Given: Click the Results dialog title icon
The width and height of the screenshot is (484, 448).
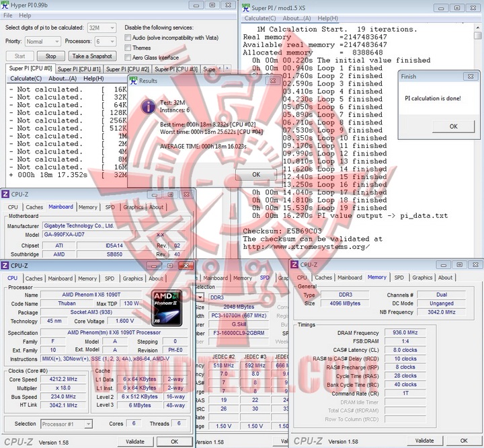Looking at the screenshot, I should point(133,81).
